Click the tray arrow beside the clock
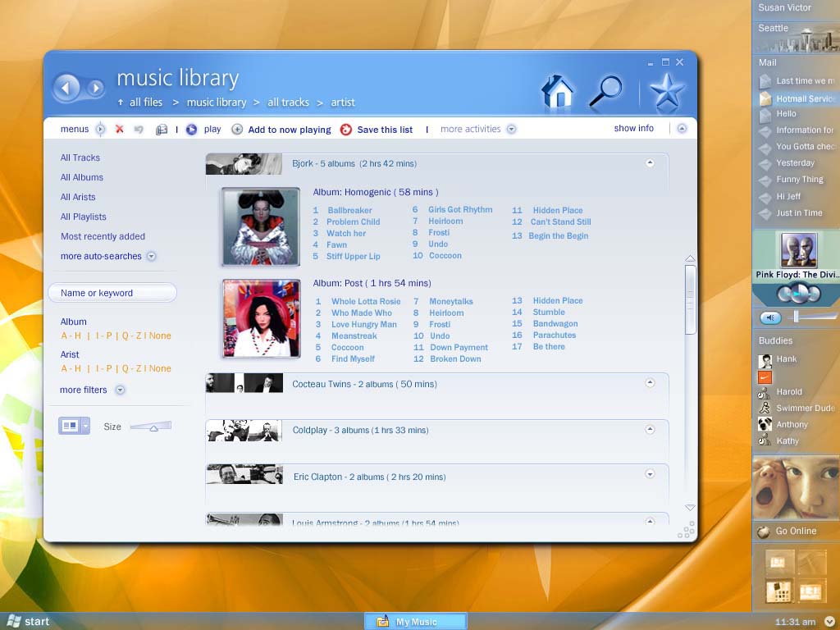The width and height of the screenshot is (840, 630). coord(829,622)
